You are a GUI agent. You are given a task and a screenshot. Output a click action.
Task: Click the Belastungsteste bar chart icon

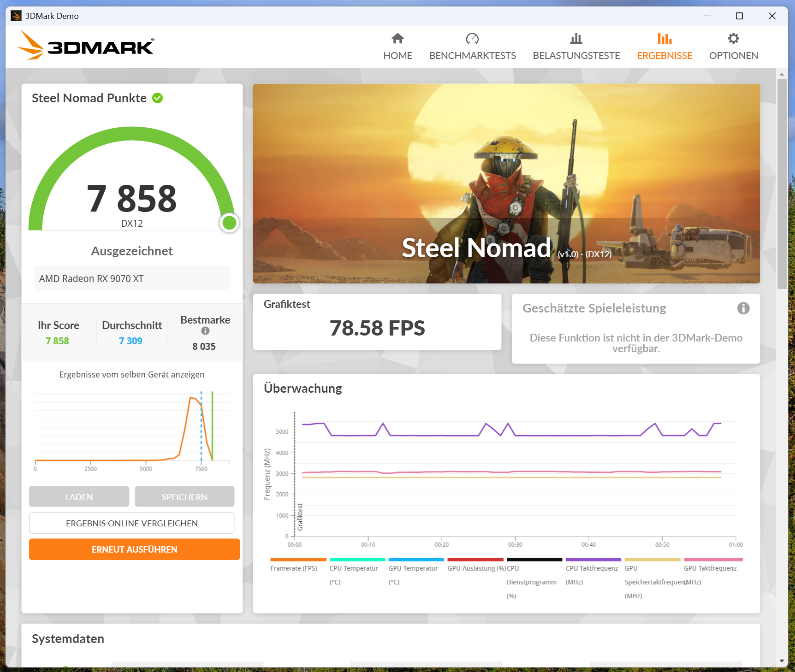576,38
